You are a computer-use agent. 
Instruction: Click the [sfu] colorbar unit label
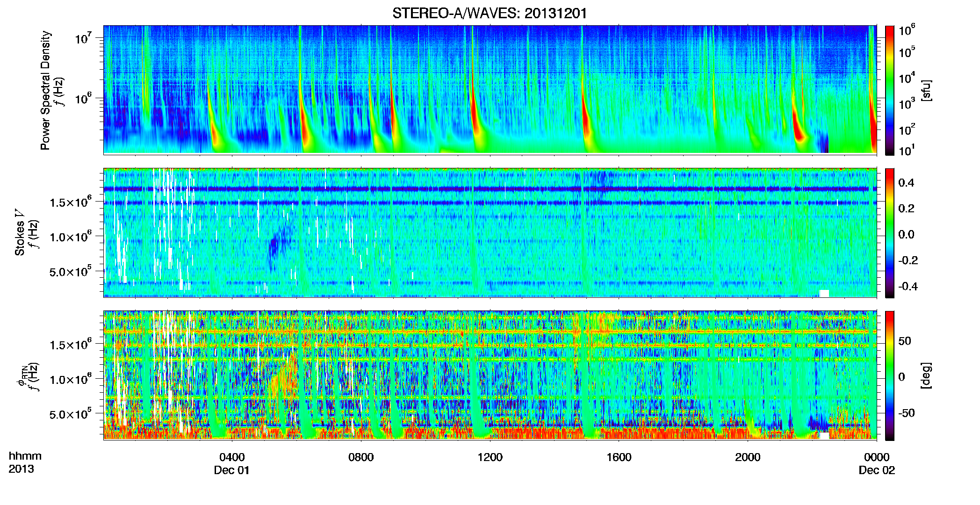click(x=926, y=90)
